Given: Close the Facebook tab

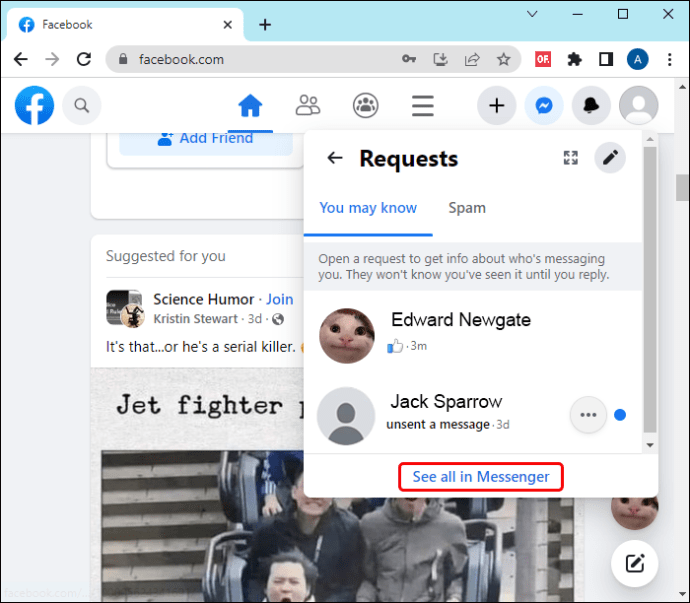Looking at the screenshot, I should tap(228, 25).
